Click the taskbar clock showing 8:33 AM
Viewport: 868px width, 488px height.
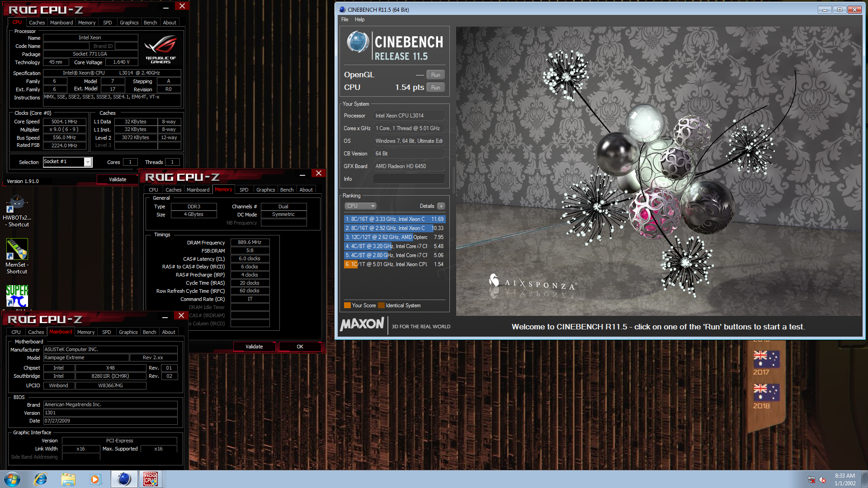(844, 479)
